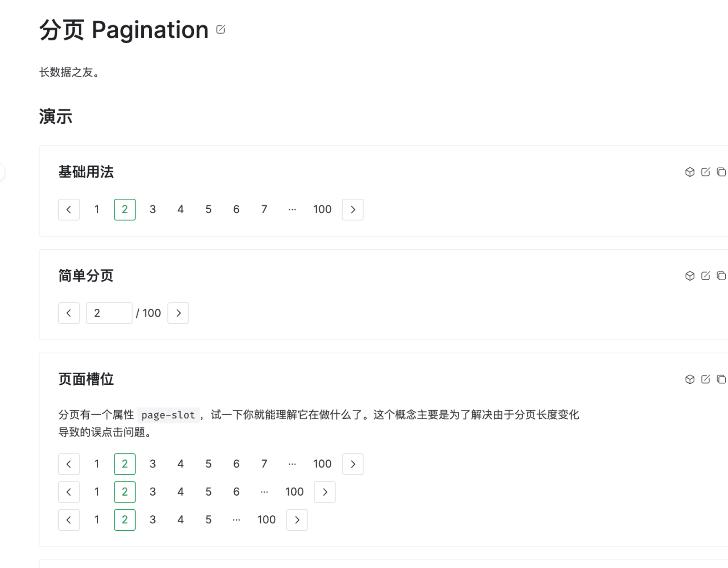Click the 长数据之友 description text

pyautogui.click(x=69, y=72)
